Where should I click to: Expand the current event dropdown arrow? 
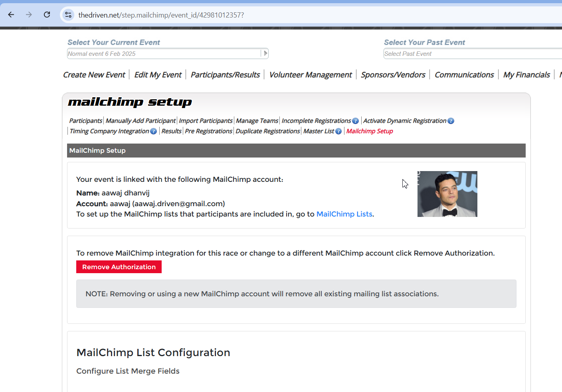[x=265, y=53]
